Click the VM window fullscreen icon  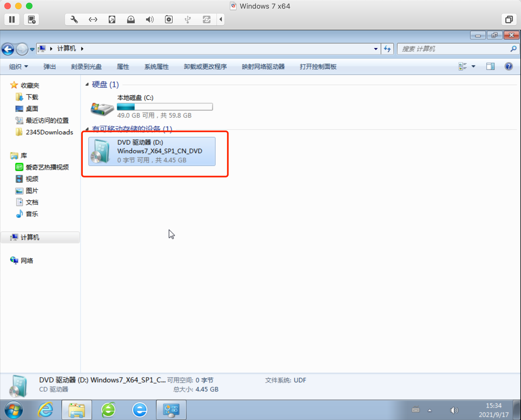tap(509, 19)
